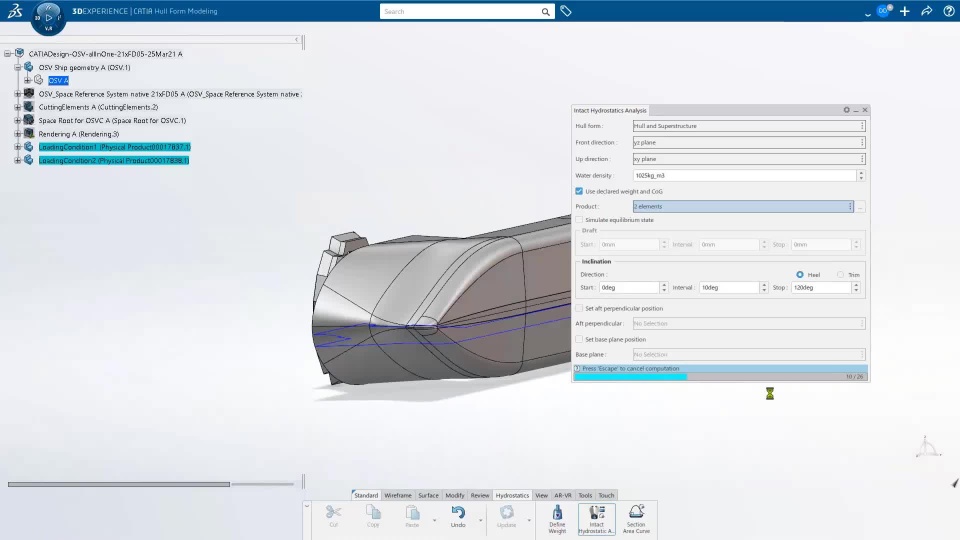Switch to the Modify tab

click(x=454, y=495)
